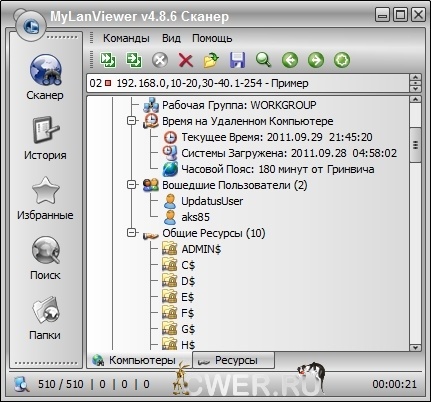431x402 pixels.
Task: Open the Сканер sidebar section
Action: (x=45, y=77)
